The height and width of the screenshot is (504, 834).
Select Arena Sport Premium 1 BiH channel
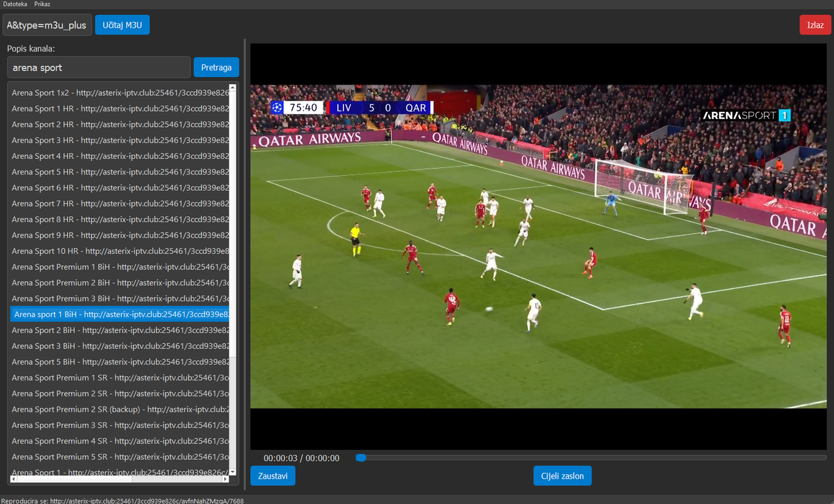(x=120, y=267)
